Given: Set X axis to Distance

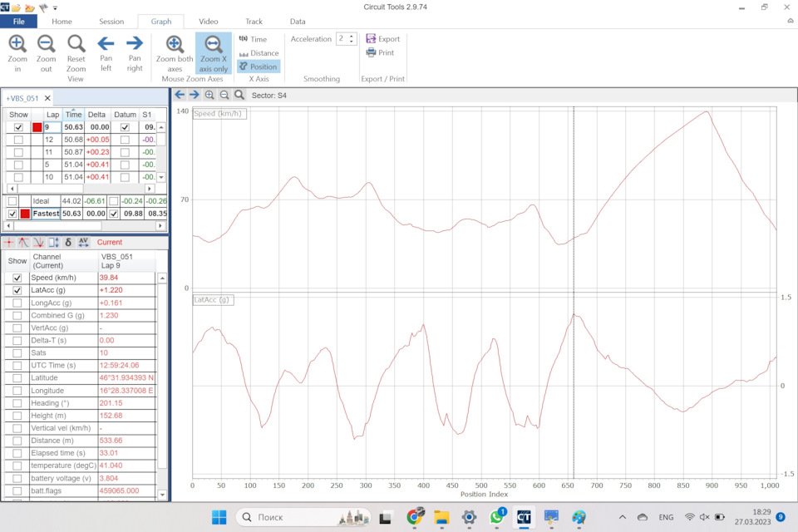Looking at the screenshot, I should (259, 53).
